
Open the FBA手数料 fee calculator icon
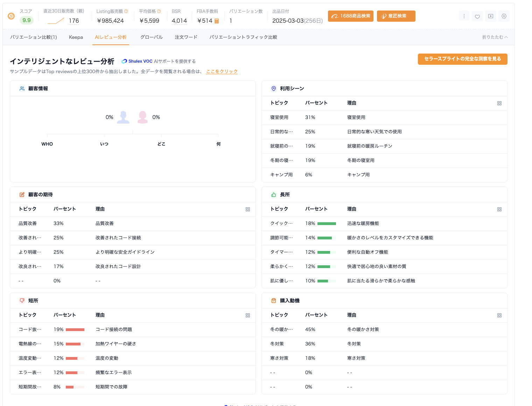coord(216,21)
